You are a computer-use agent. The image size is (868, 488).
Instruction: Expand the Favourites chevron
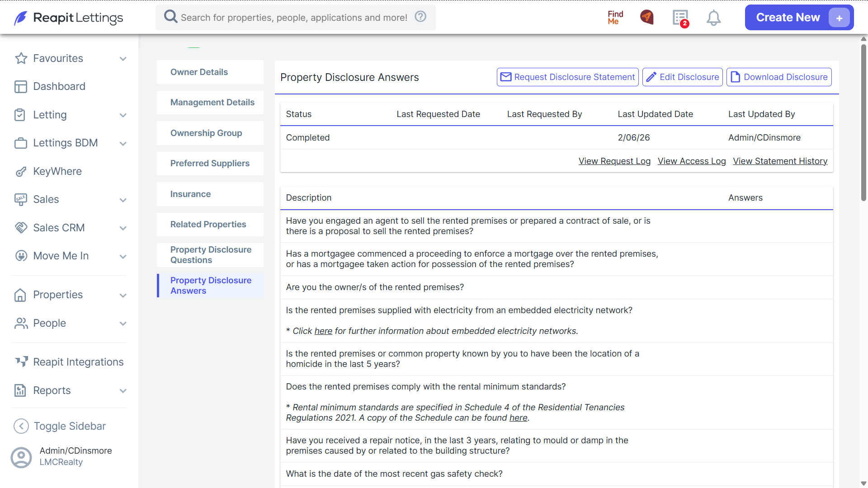(x=123, y=59)
